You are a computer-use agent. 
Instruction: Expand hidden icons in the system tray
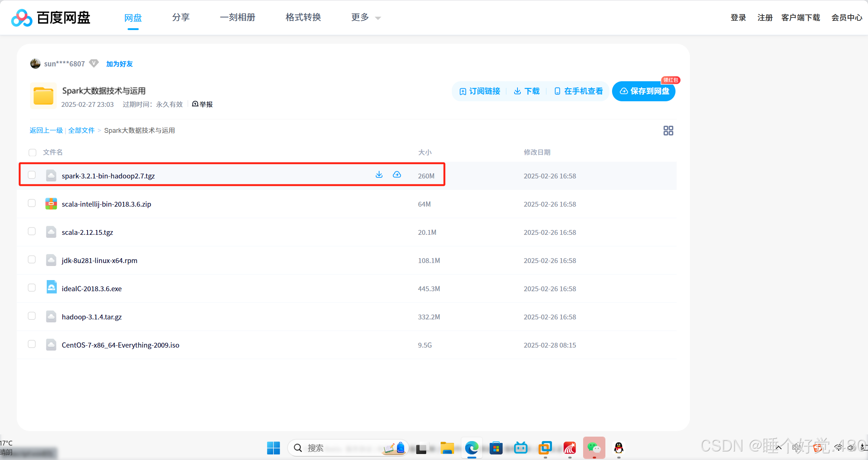(x=779, y=447)
